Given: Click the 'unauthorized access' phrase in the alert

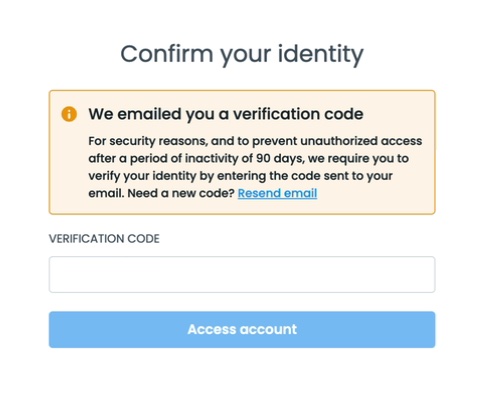Looking at the screenshot, I should tap(361, 141).
